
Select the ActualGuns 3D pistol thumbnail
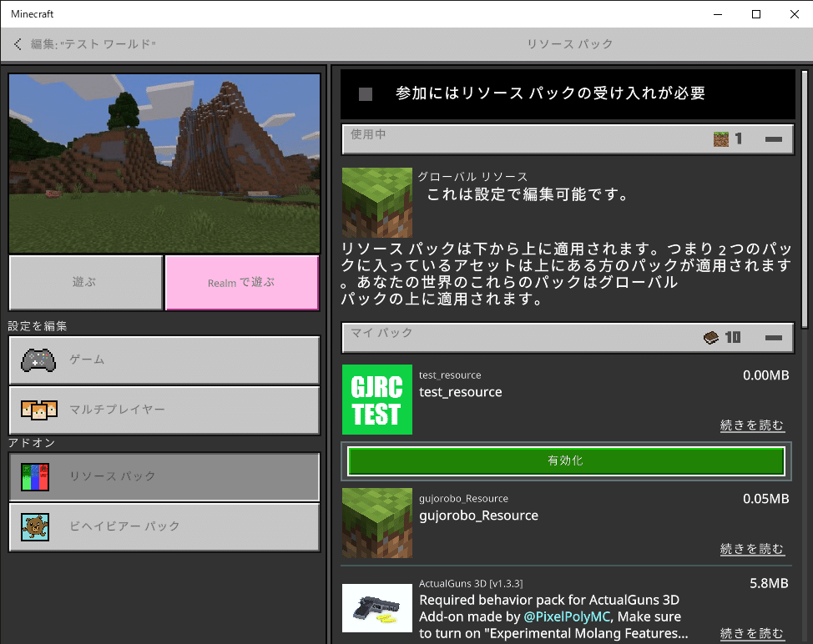click(377, 608)
